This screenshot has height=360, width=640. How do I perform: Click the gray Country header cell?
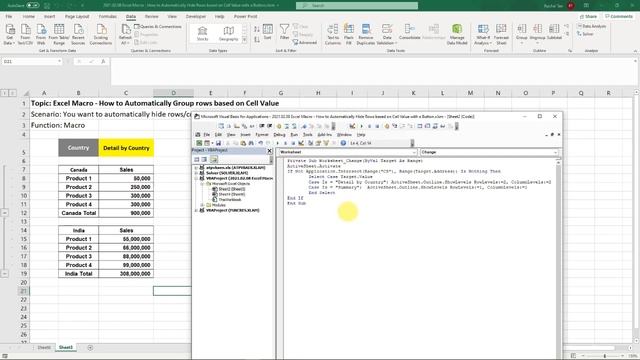78,148
